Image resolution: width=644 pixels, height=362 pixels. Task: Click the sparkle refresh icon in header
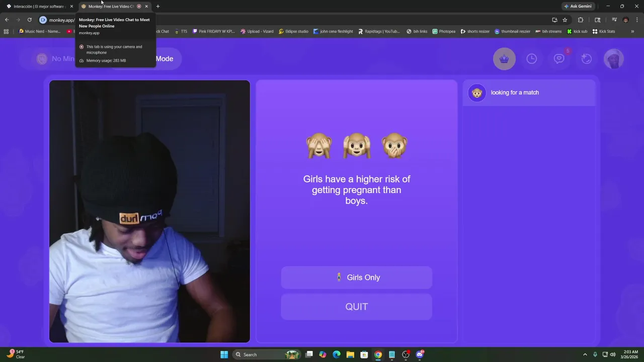coord(586,59)
